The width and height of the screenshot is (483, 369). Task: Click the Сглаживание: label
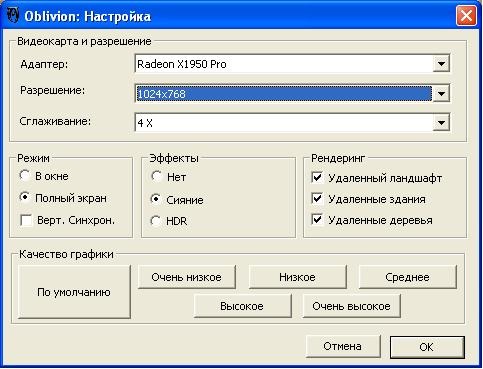(55, 121)
